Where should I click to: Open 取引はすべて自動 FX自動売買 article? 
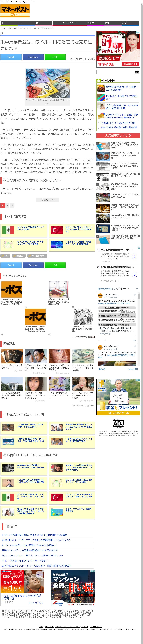click(72, 245)
